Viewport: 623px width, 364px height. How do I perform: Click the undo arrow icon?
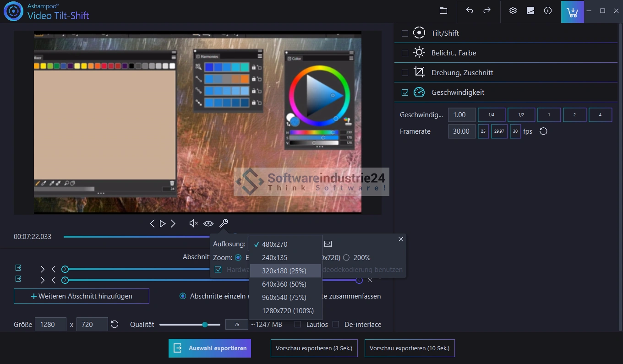(470, 11)
